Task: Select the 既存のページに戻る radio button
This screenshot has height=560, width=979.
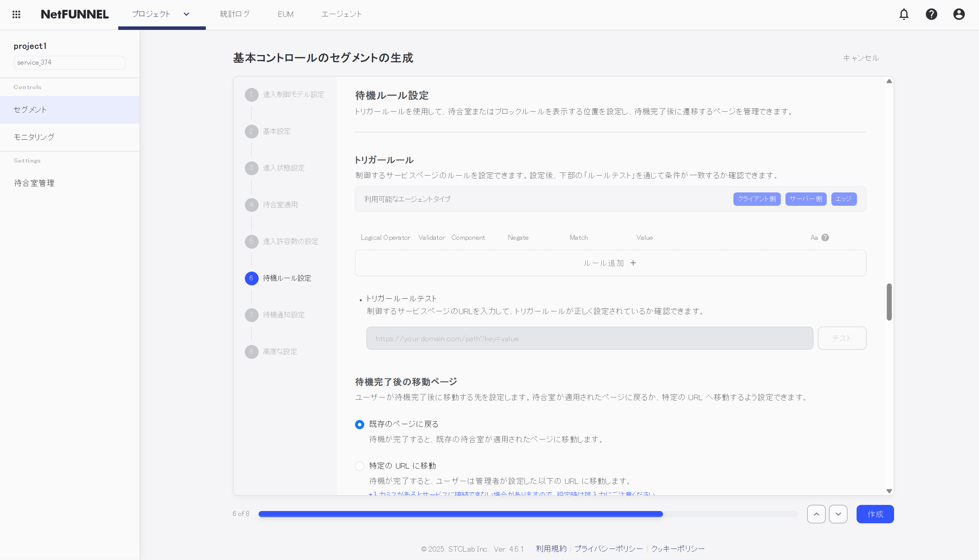Action: pyautogui.click(x=359, y=424)
